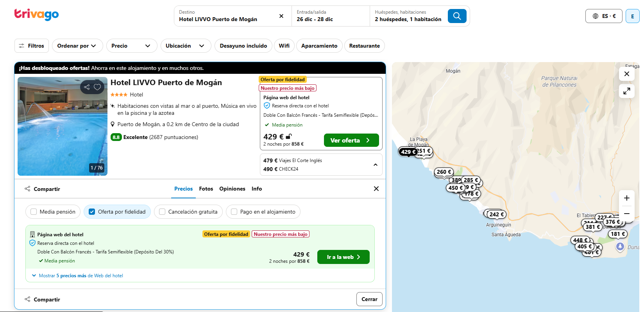The width and height of the screenshot is (644, 312).
Task: Switch to the Precios tab
Action: [183, 189]
